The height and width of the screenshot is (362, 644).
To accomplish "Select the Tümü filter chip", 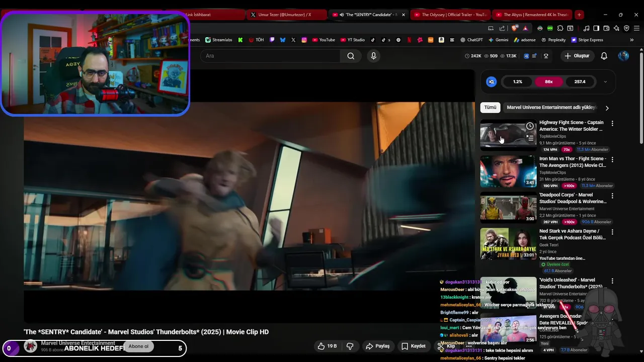I will pyautogui.click(x=490, y=107).
